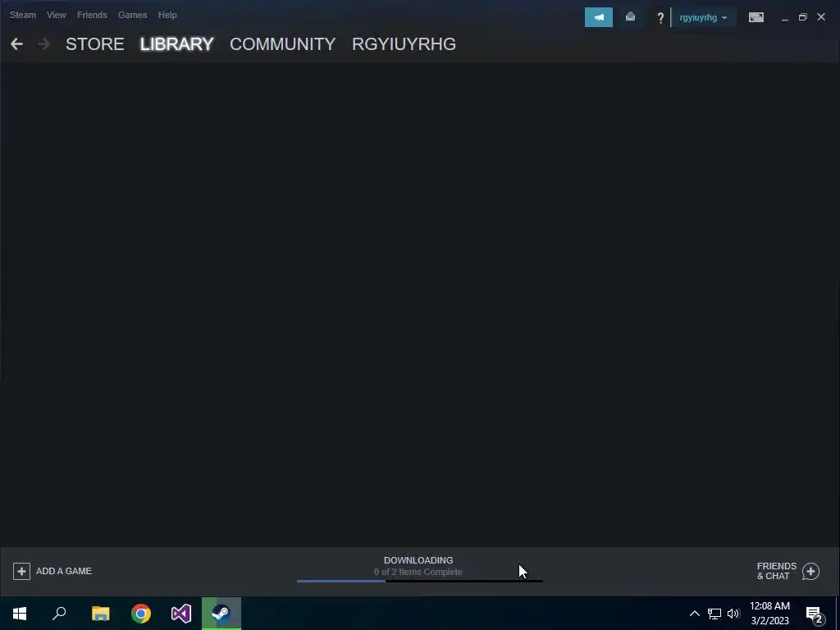Switch to the STORE tab
Screen dimensions: 840x630
point(95,44)
